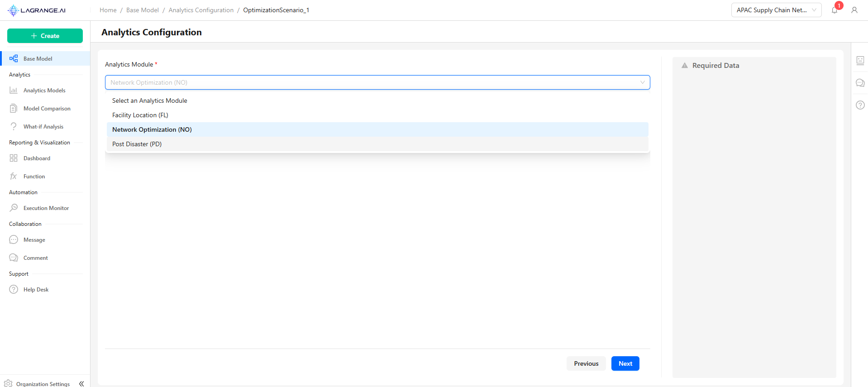Select Facility Location (FL) from the module list
The image size is (868, 387).
pyautogui.click(x=140, y=115)
